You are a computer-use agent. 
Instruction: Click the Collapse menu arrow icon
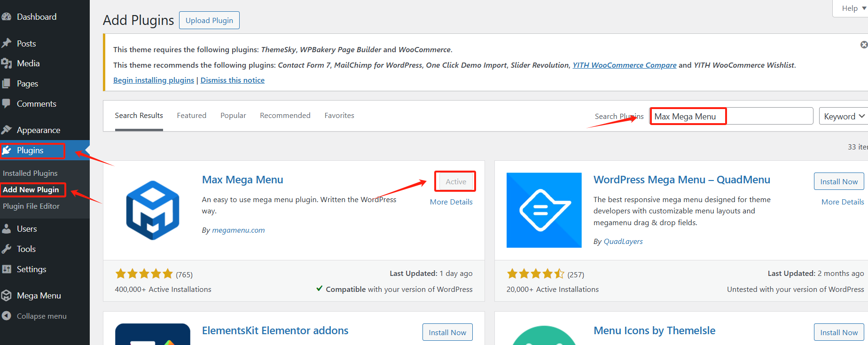pos(6,316)
